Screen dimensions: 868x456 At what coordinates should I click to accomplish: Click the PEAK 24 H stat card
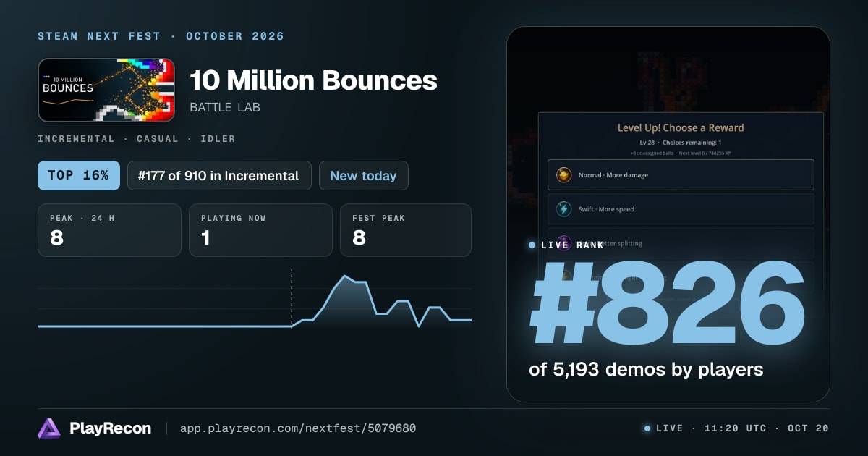[109, 230]
